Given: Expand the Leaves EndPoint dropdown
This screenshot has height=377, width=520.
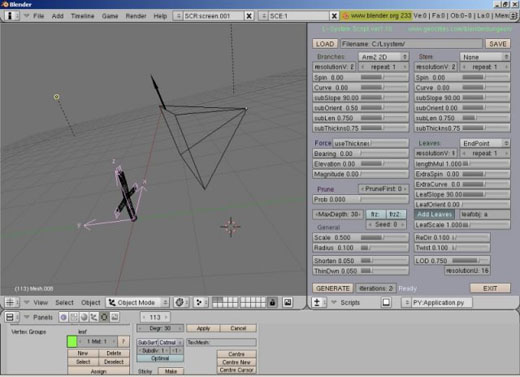Looking at the screenshot, I should (x=485, y=143).
